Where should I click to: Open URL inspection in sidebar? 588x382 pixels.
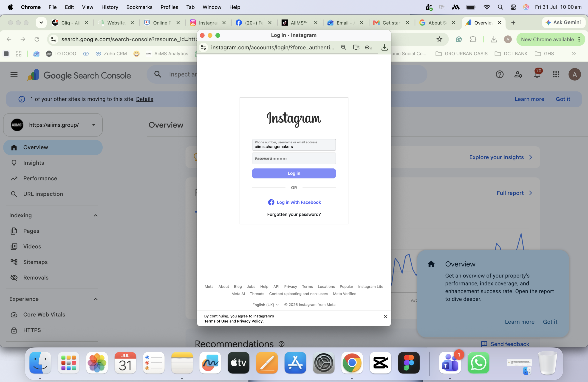click(x=53, y=194)
